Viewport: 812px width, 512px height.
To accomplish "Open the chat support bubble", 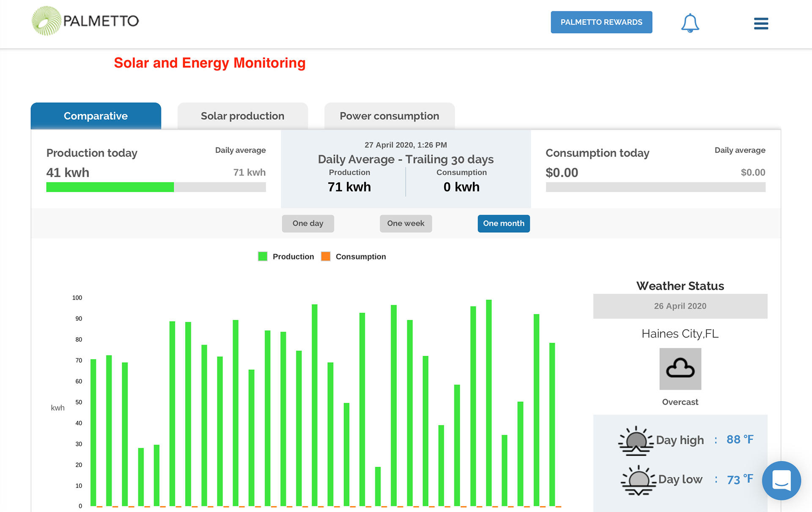I will (x=781, y=480).
